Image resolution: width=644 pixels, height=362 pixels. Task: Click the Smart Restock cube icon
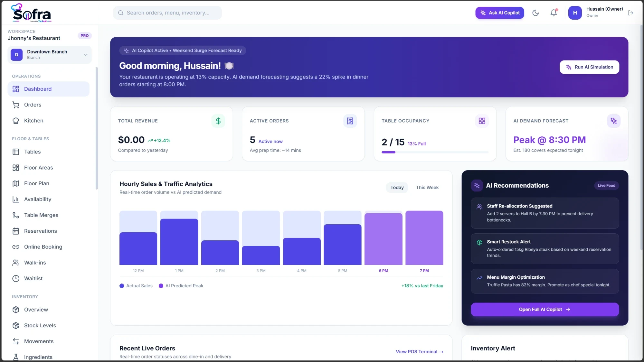(479, 242)
